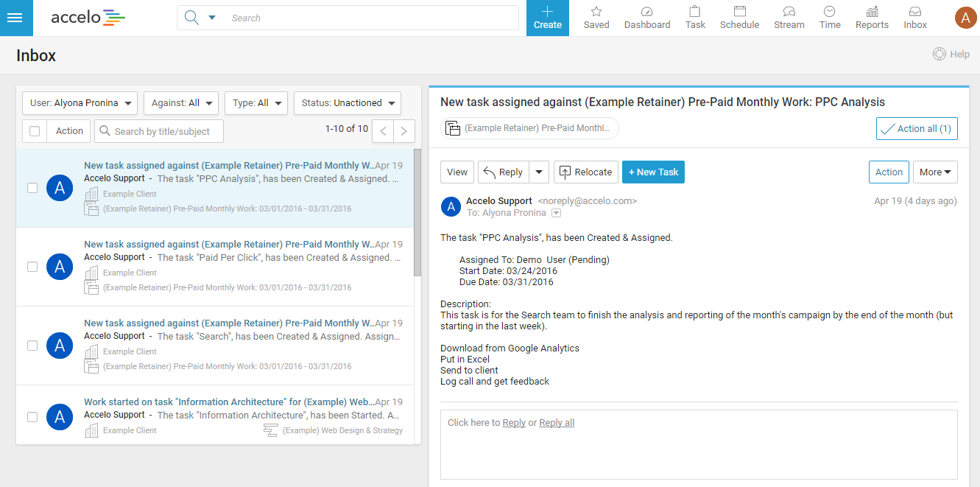
Task: Go to Inbox in top navigation
Action: (x=915, y=18)
